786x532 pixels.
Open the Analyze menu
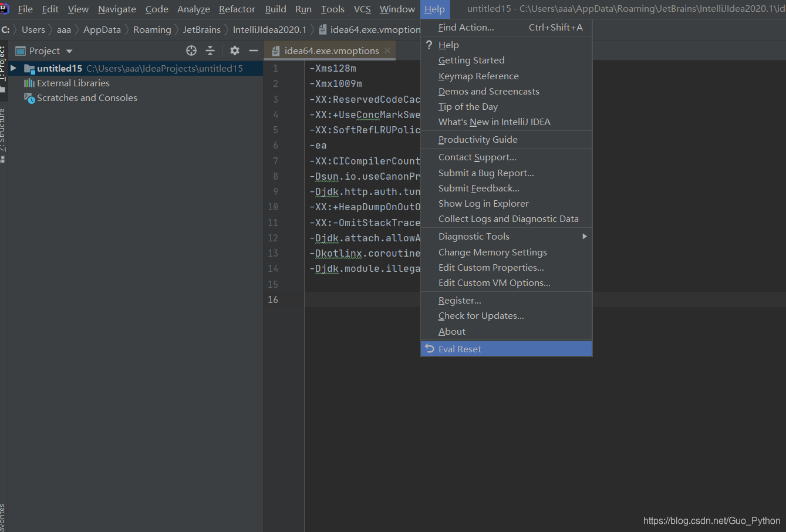[x=194, y=9]
